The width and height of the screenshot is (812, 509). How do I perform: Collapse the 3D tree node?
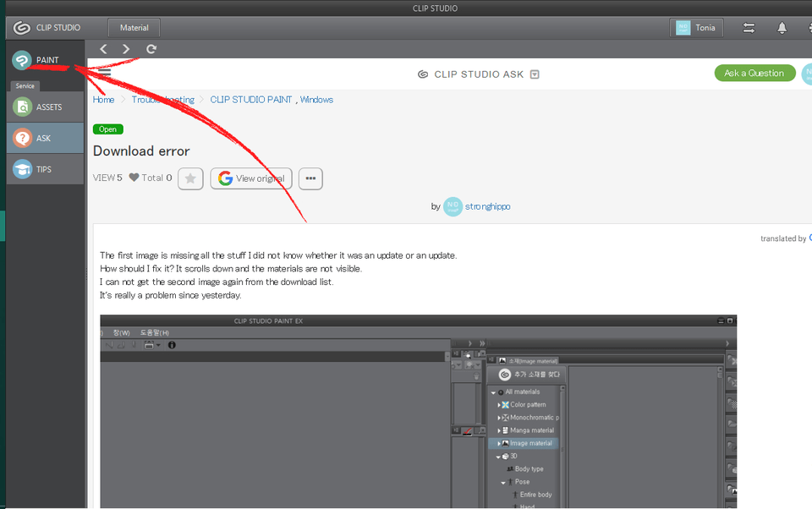[x=498, y=457]
